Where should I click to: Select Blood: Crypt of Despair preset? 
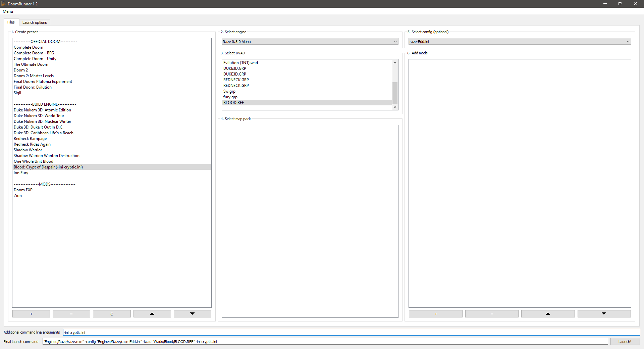click(x=112, y=167)
